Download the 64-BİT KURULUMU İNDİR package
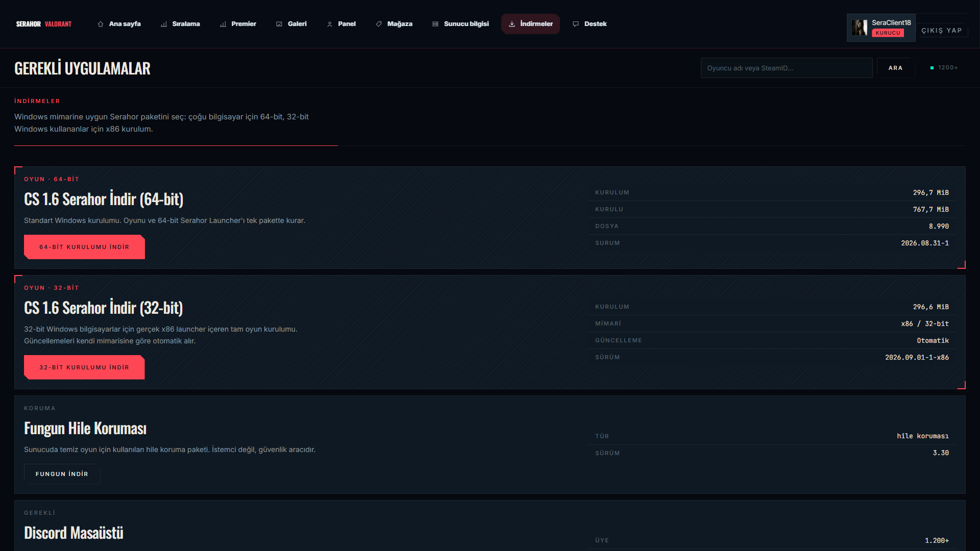The width and height of the screenshot is (980, 551). point(84,247)
